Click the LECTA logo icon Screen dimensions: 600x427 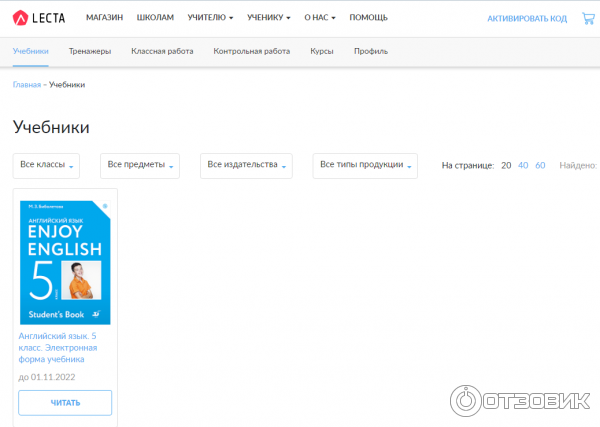[x=21, y=18]
